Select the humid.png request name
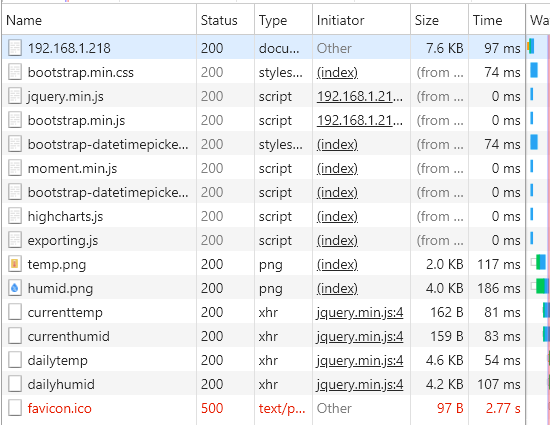The image size is (550, 425). tap(60, 289)
